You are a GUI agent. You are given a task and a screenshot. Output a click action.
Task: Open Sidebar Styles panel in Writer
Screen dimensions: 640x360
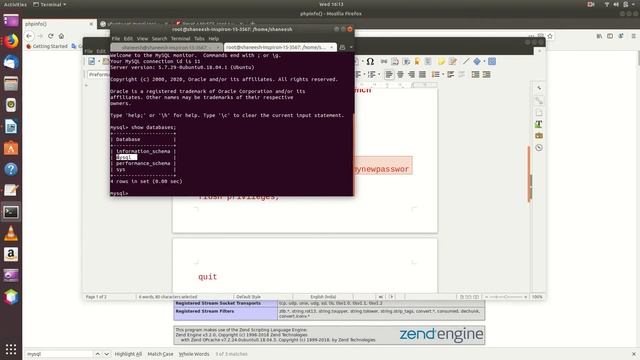click(x=539, y=124)
